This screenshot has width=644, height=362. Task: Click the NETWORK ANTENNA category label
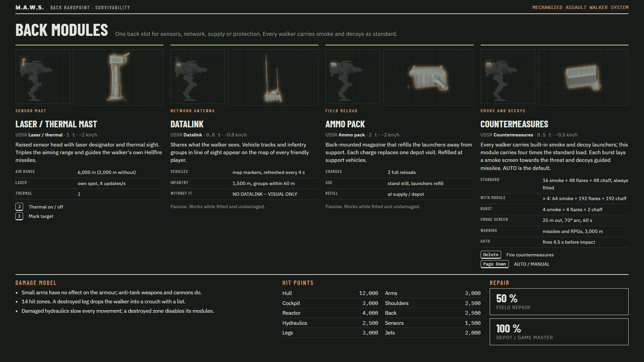tap(193, 111)
